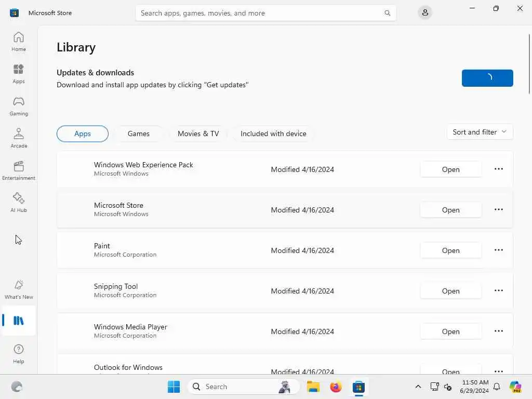Open What's New notifications

(19, 289)
